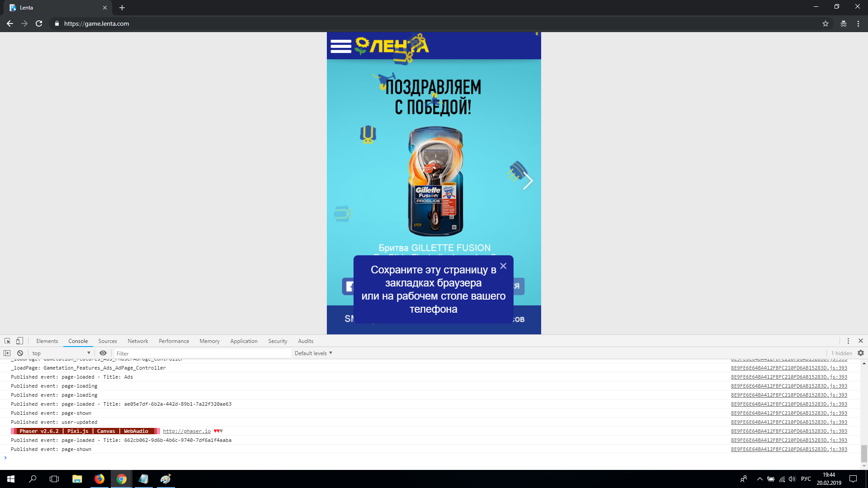Click the address bar URL field
This screenshot has width=868, height=488.
[x=434, y=23]
